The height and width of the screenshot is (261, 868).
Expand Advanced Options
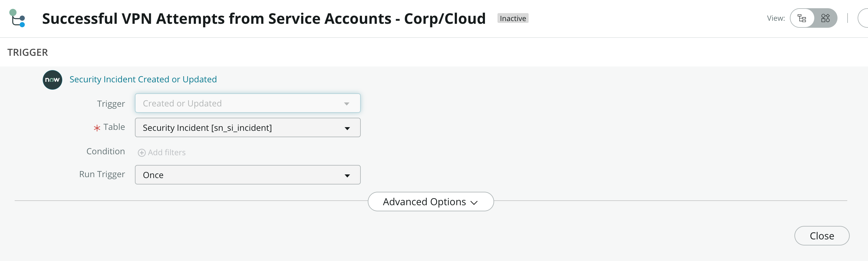click(x=431, y=202)
